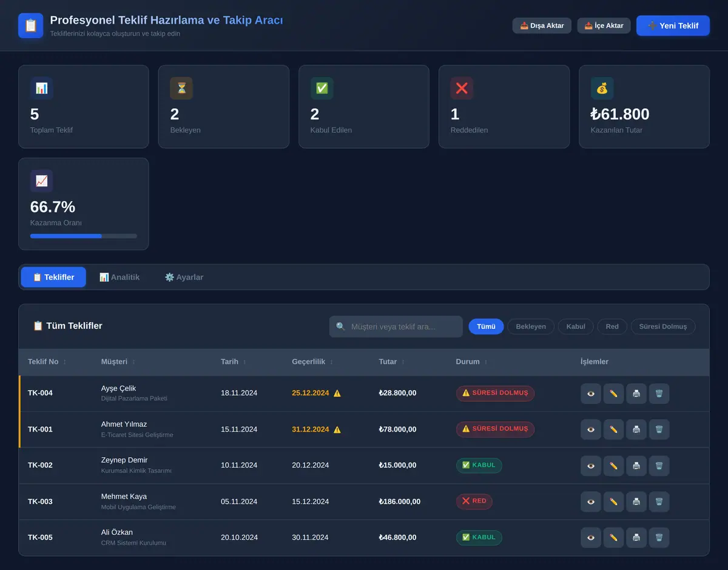728x570 pixels.
Task: Click the Kazanma Oranı progress bar
Action: click(84, 236)
